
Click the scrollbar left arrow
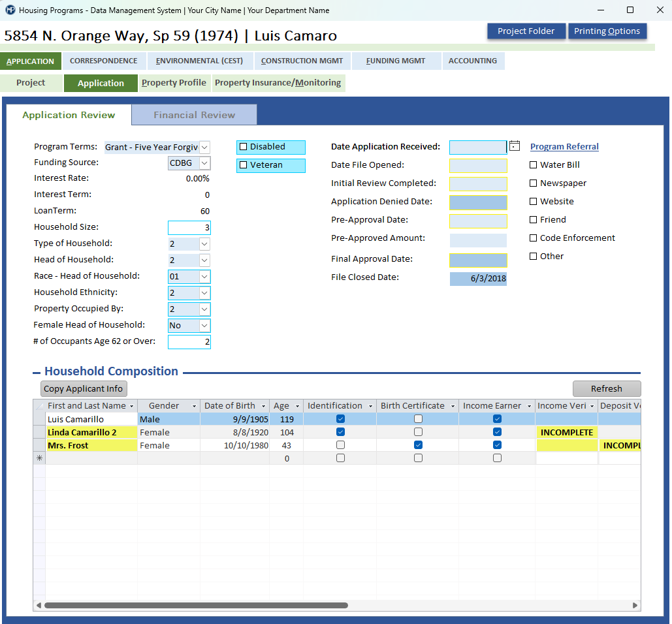point(39,605)
